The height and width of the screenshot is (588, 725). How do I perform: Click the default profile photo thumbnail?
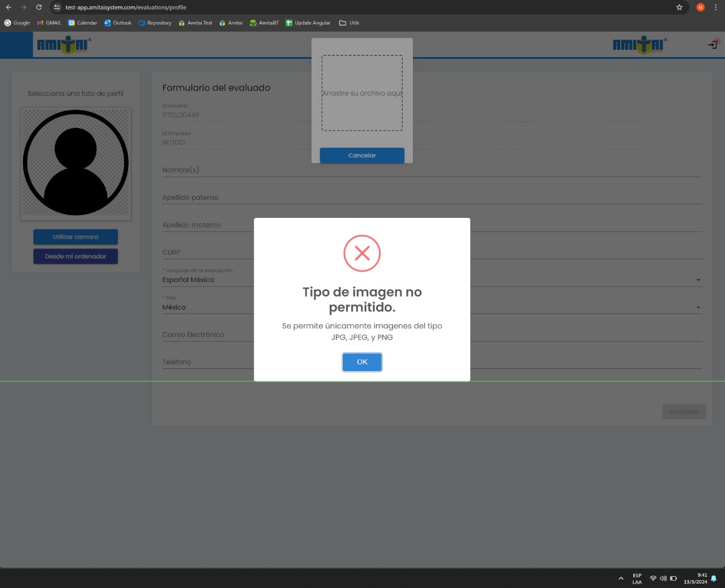pos(75,163)
